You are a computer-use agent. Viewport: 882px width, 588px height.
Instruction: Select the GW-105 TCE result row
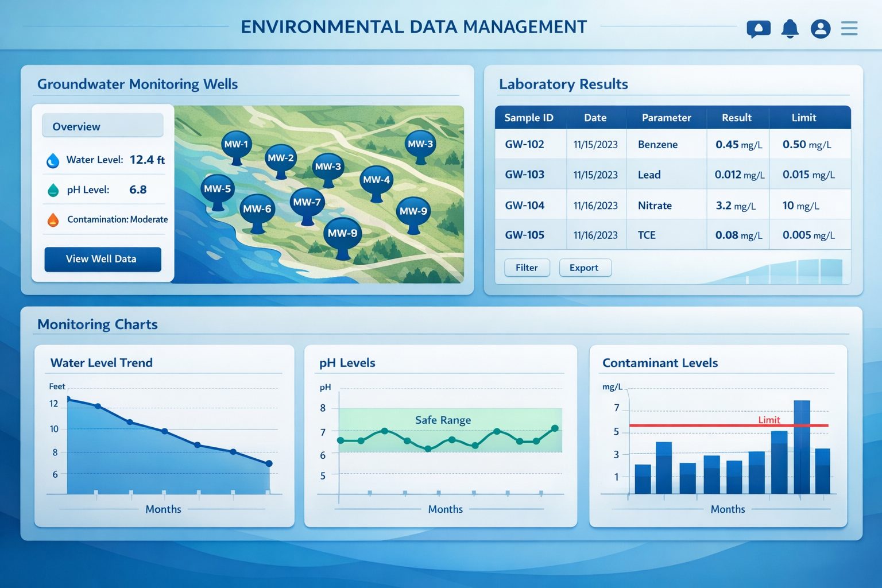click(x=672, y=234)
